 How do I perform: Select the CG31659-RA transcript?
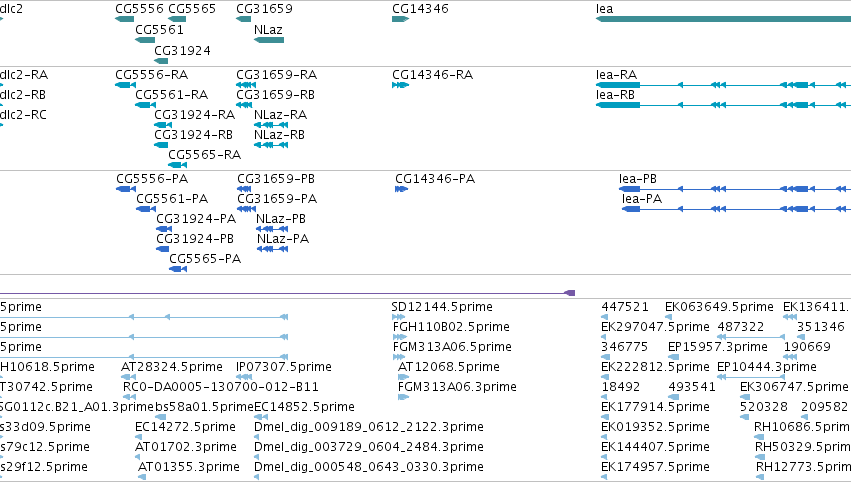tap(246, 85)
